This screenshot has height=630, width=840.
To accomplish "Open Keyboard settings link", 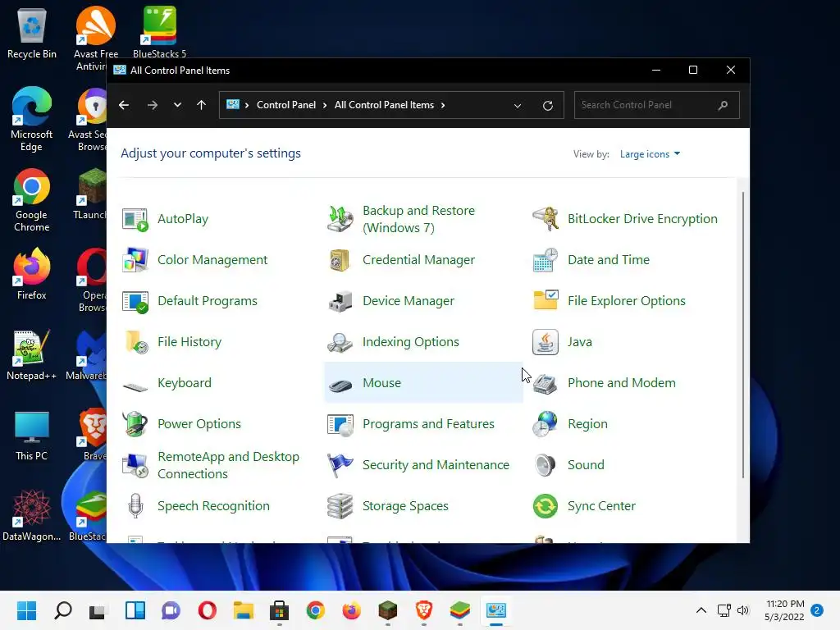I will tap(185, 383).
